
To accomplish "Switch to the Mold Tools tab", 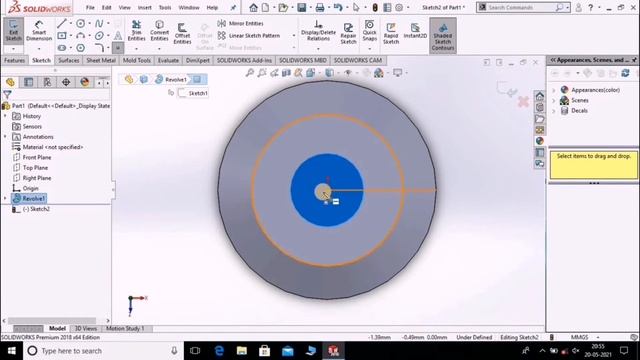I will tap(137, 60).
